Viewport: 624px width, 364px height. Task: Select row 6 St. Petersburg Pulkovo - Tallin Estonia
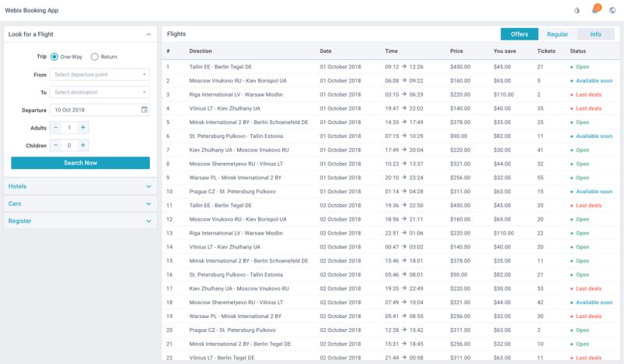coord(391,136)
